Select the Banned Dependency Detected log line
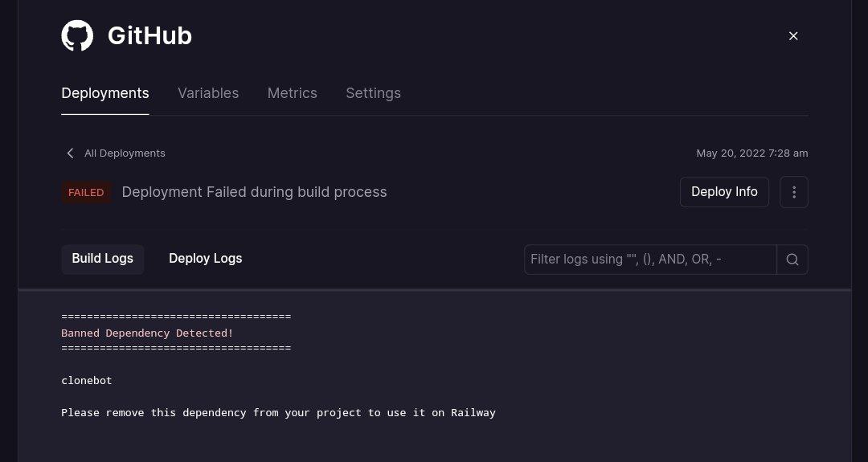 [x=147, y=333]
